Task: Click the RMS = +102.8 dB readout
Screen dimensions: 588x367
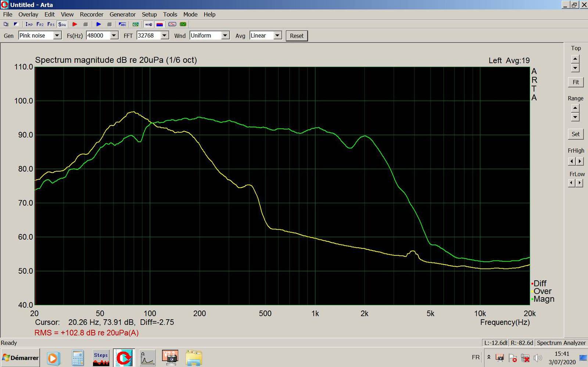Action: tap(86, 333)
